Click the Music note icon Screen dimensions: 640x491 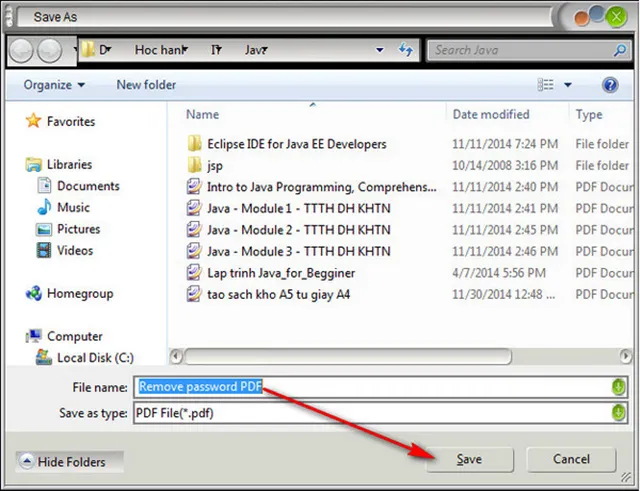(44, 207)
